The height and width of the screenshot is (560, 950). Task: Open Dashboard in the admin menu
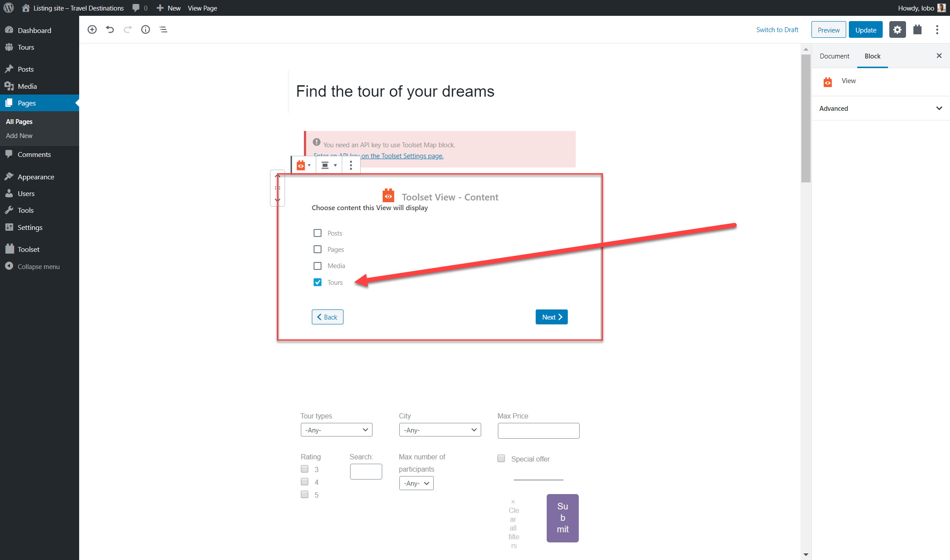(34, 30)
